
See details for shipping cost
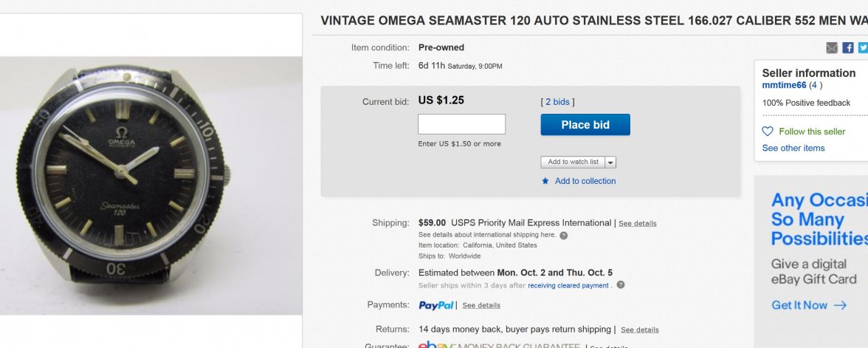[x=637, y=223]
